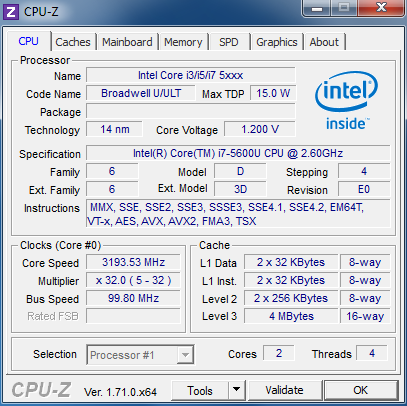This screenshot has height=406, width=407.
Task: Open the Tools dropdown arrow
Action: (237, 390)
